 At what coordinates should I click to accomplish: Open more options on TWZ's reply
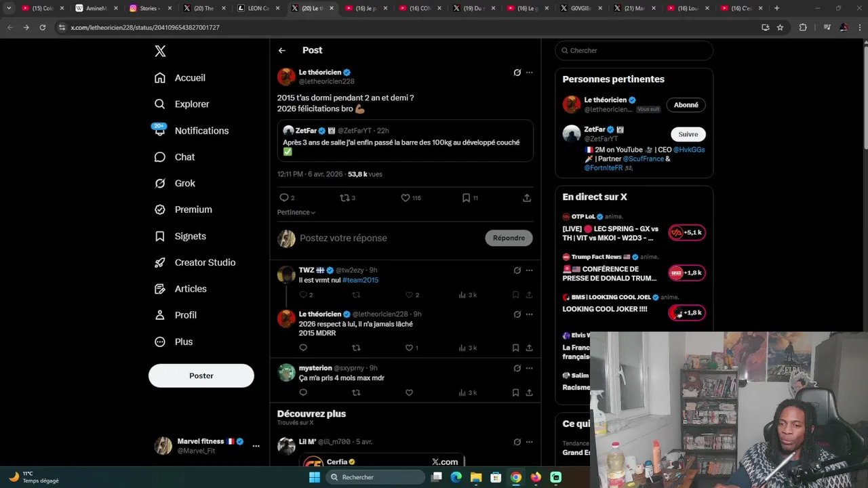[x=529, y=270]
